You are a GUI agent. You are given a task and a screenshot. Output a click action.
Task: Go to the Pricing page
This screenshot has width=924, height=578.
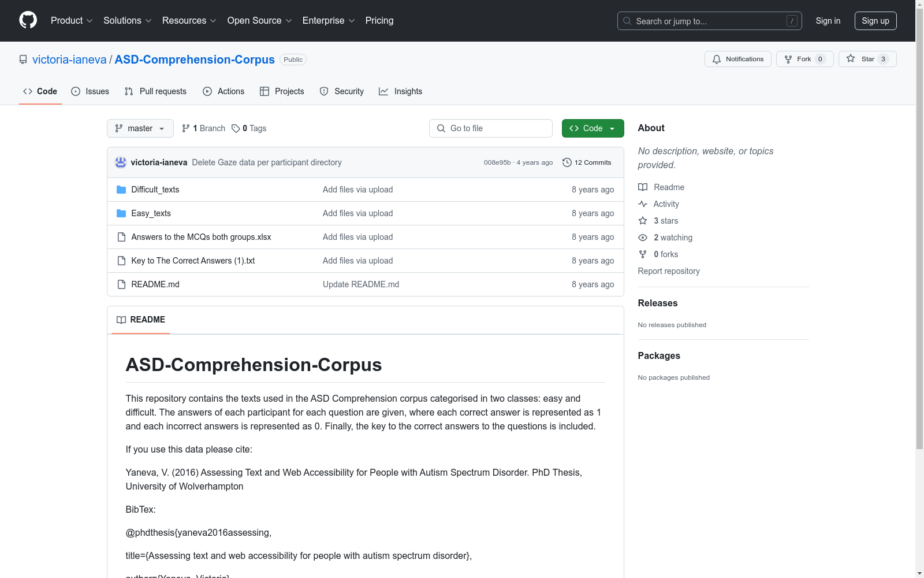coord(379,21)
